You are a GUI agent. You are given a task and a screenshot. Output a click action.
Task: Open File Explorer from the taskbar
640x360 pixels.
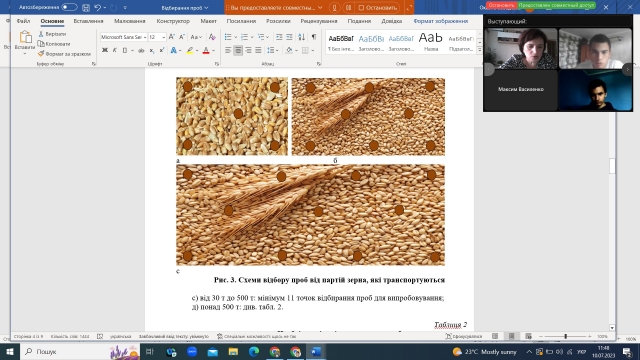click(x=233, y=351)
